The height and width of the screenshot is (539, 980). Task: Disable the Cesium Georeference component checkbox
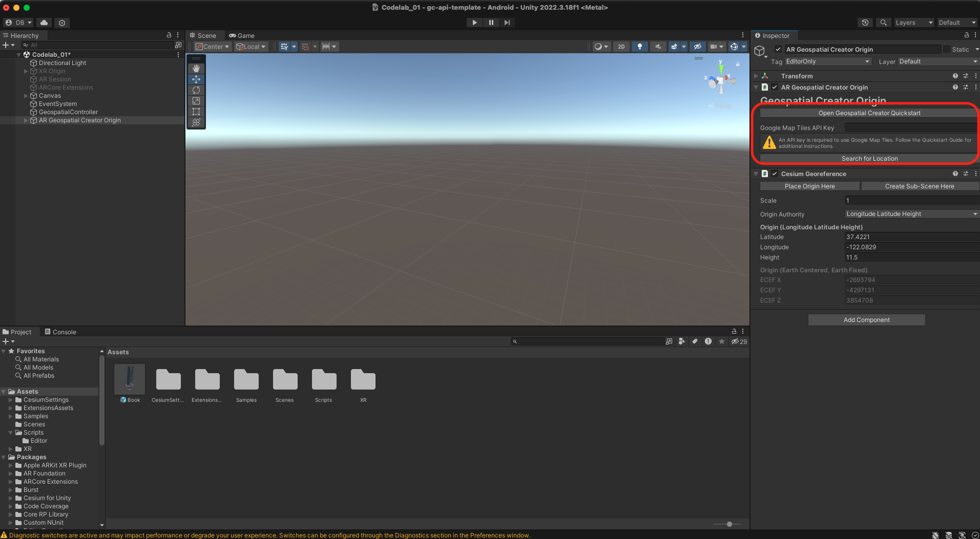click(x=775, y=174)
